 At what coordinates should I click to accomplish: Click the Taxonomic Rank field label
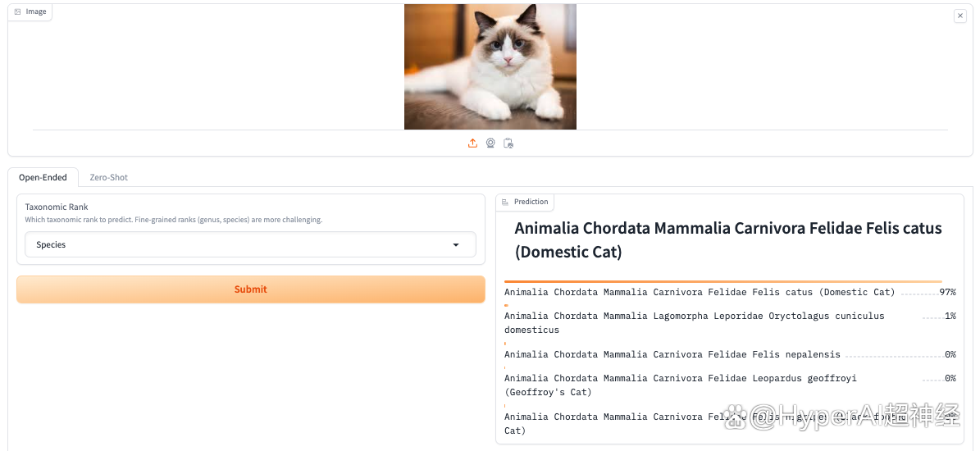[57, 207]
